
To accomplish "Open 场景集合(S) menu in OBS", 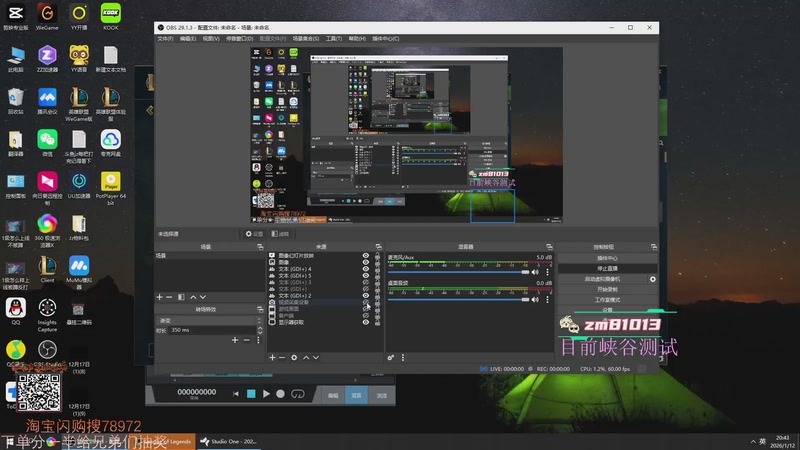I will pyautogui.click(x=306, y=39).
